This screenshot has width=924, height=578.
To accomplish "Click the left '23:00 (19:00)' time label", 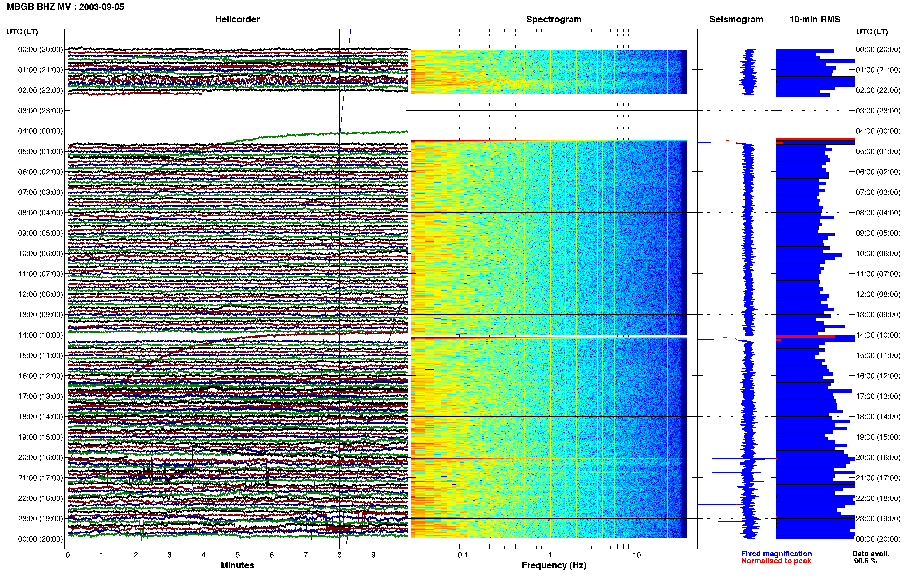I will (41, 519).
